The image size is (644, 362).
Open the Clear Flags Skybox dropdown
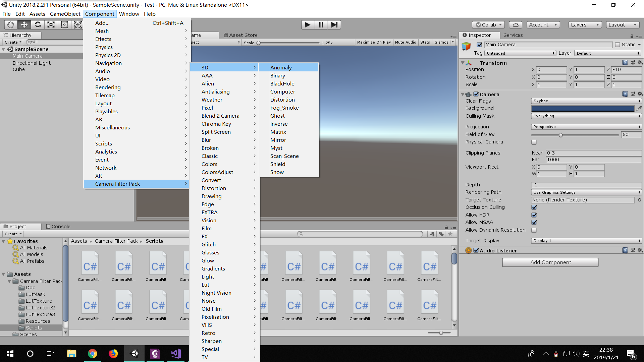(x=585, y=101)
